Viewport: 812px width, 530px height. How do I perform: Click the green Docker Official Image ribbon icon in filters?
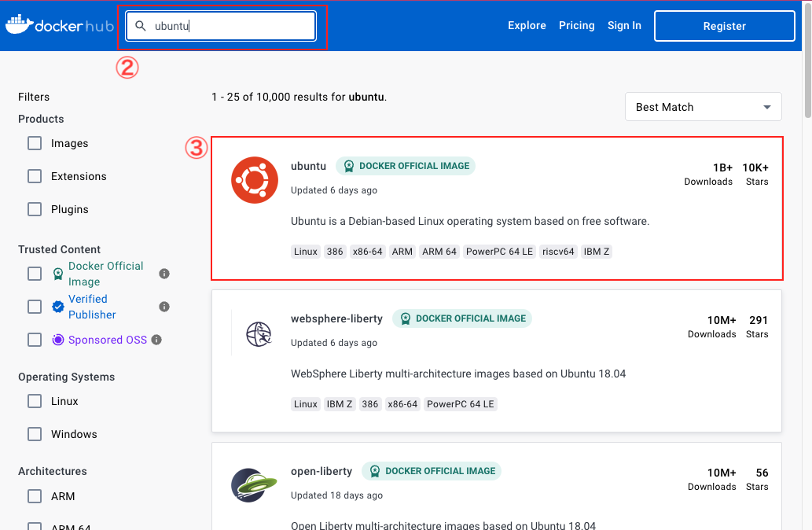pos(58,274)
